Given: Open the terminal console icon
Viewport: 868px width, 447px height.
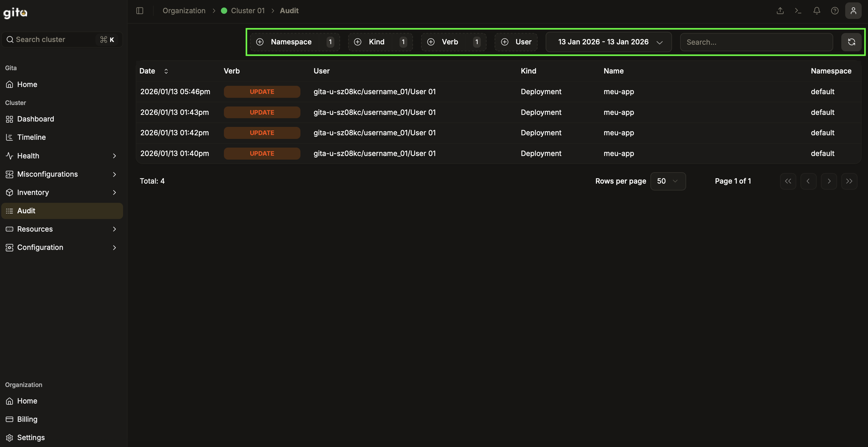Looking at the screenshot, I should pos(798,11).
